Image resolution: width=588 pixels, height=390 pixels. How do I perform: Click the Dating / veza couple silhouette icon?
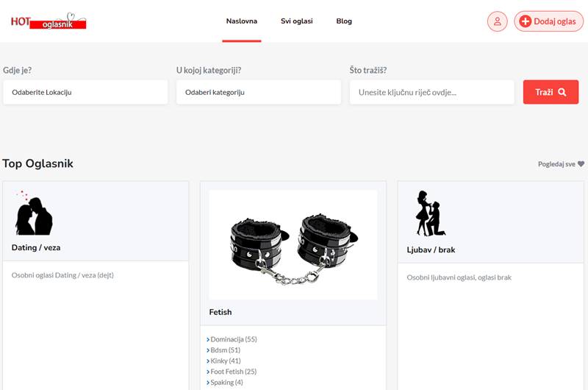click(x=33, y=215)
